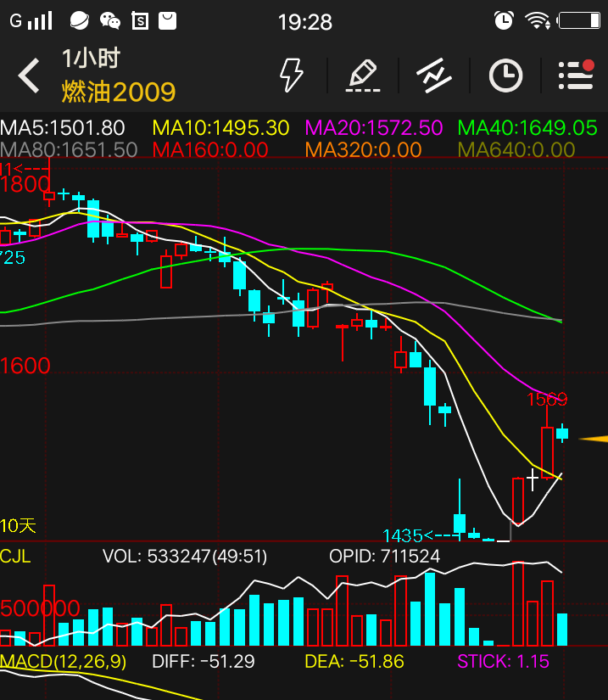Tap the MA320:0.00 value

tap(363, 149)
